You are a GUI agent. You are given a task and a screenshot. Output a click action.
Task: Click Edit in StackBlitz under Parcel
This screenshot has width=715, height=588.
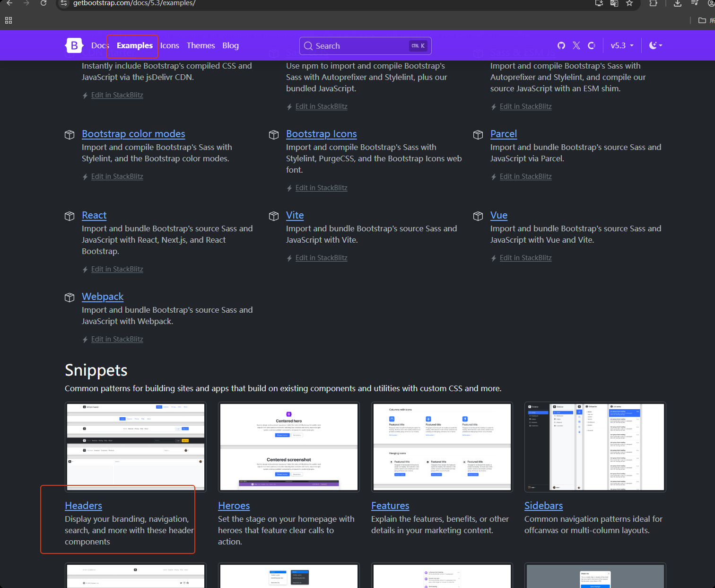526,176
